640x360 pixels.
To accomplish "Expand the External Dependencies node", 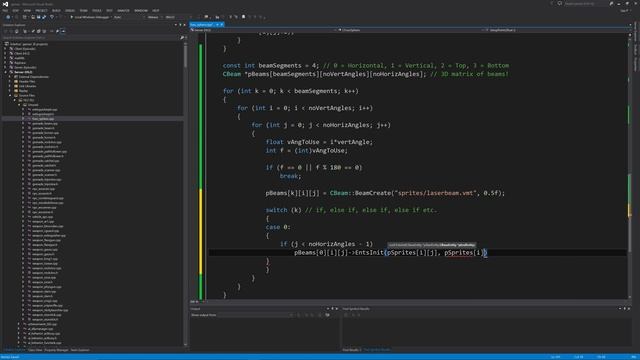I will pyautogui.click(x=10, y=77).
